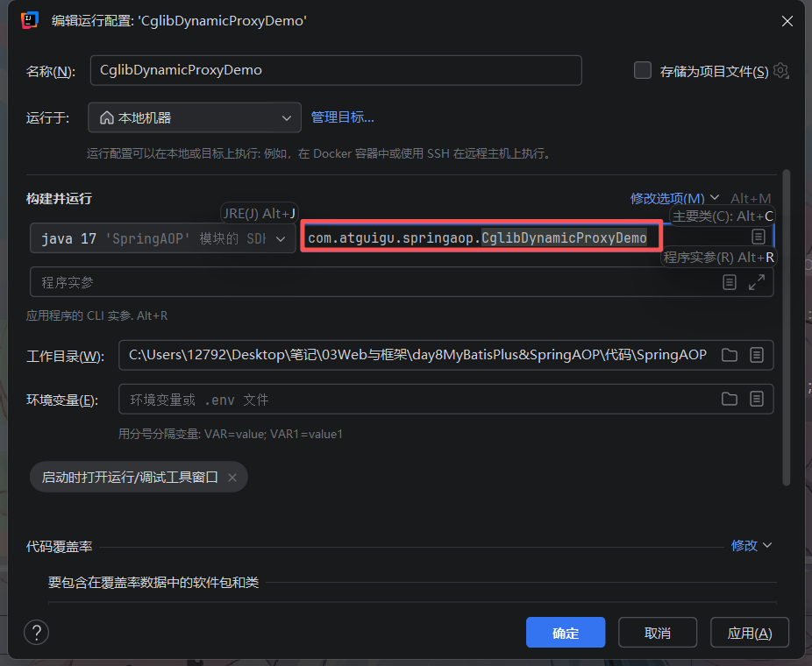The width and height of the screenshot is (812, 666).
Task: Open the gear settings next to 存储为项目文件
Action: click(x=780, y=70)
